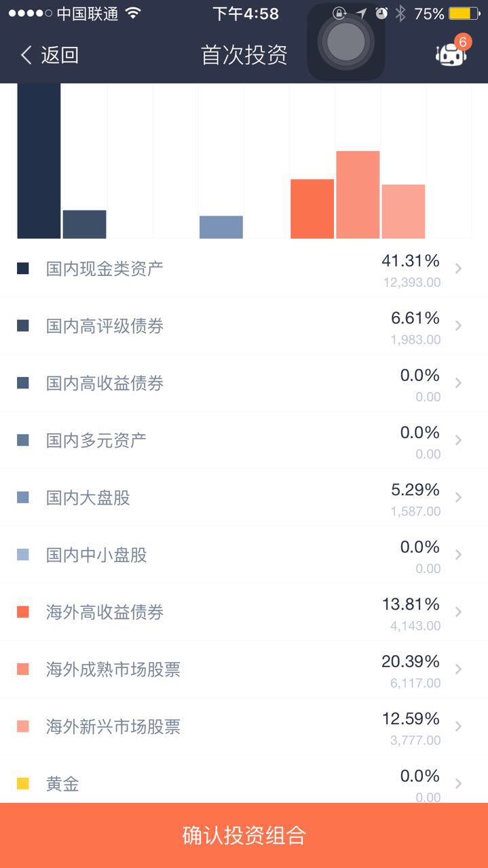Tap the Bluetooth status icon
488x868 pixels.
coord(400,14)
